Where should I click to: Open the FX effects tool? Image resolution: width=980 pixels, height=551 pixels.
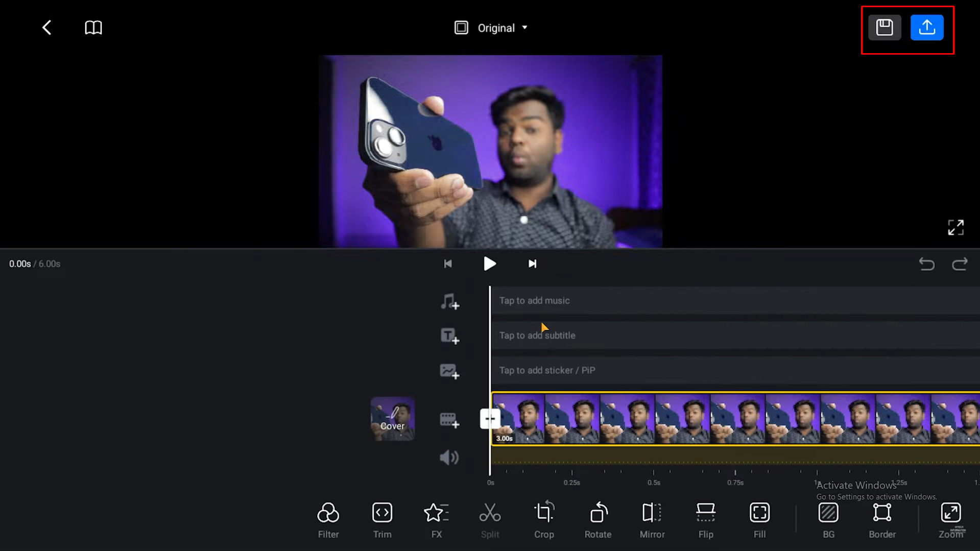point(436,518)
